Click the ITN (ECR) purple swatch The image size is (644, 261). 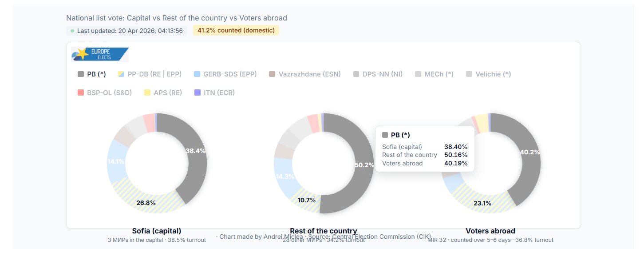198,93
